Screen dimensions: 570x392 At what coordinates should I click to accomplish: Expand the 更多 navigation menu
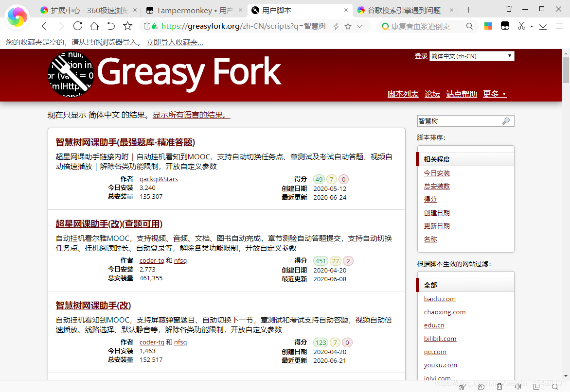[495, 94]
